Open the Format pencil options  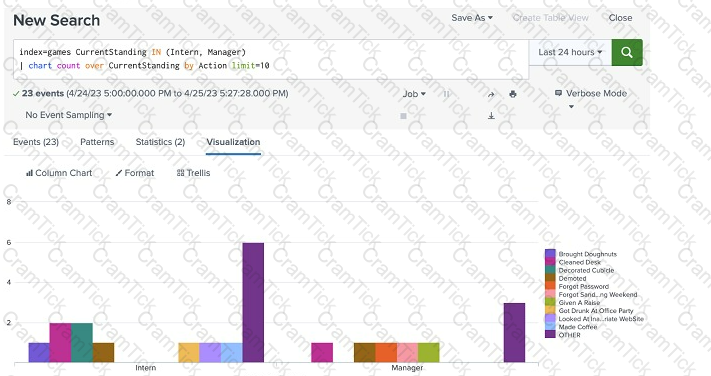pyautogui.click(x=135, y=173)
